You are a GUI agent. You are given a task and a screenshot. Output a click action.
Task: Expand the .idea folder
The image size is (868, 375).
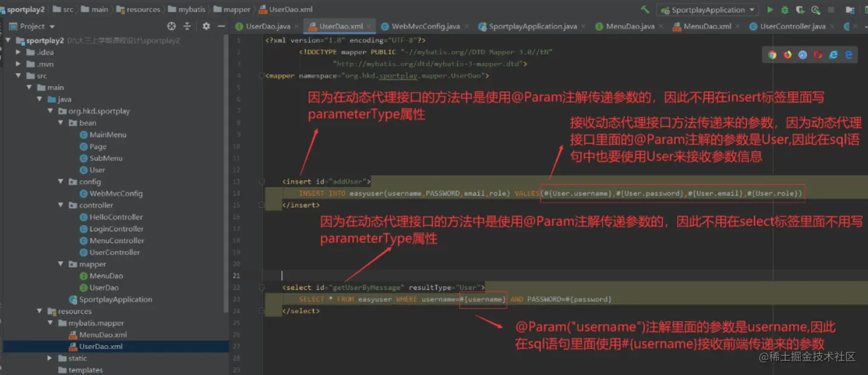click(x=18, y=52)
